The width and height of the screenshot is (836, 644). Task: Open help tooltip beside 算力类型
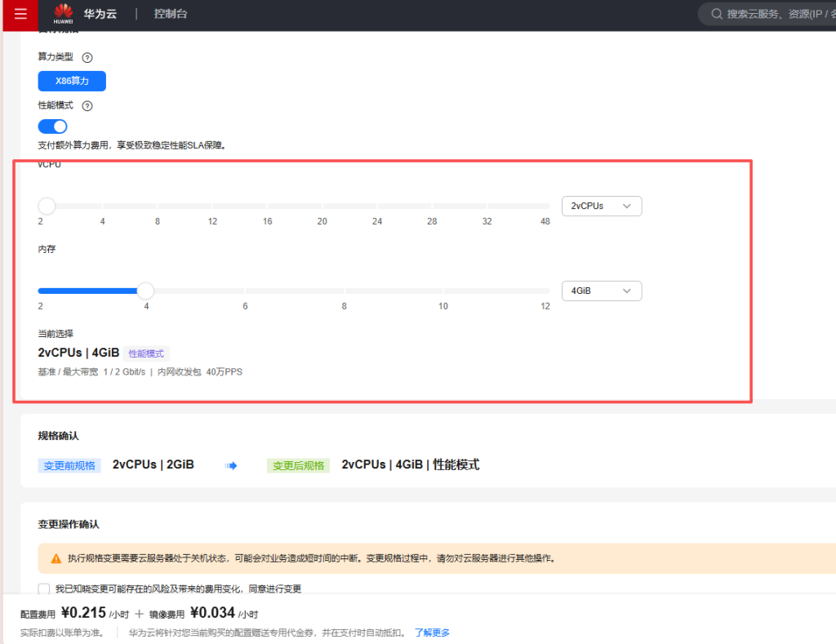click(x=87, y=57)
